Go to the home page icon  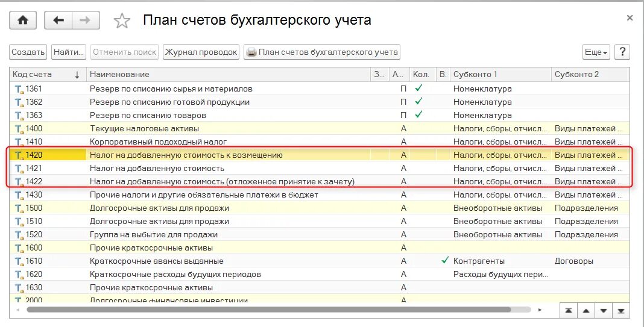click(23, 20)
